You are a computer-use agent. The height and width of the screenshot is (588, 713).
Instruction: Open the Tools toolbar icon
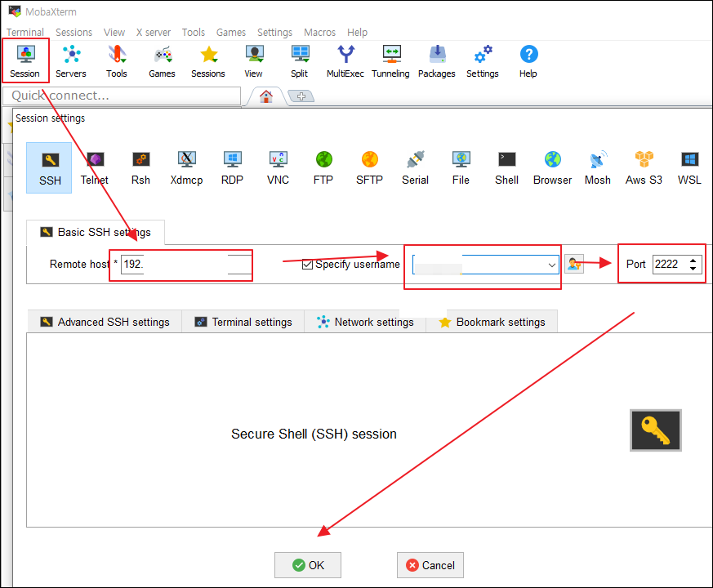click(117, 61)
